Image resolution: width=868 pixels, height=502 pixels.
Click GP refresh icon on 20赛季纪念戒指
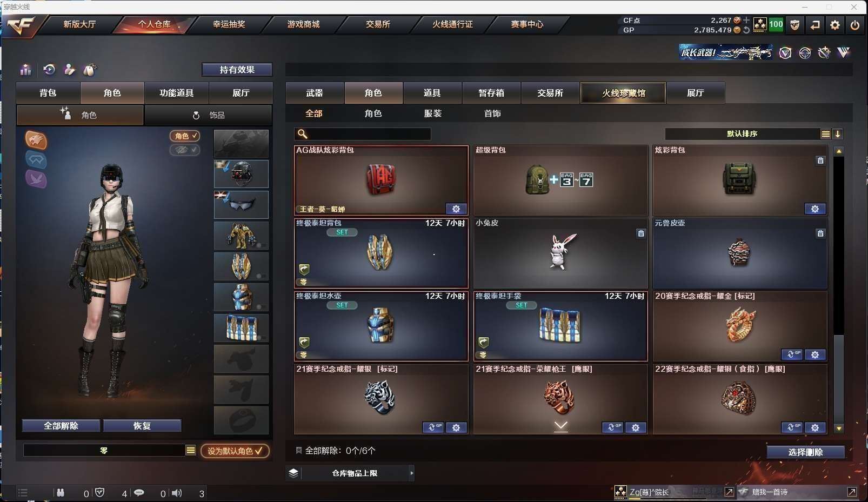tap(792, 354)
